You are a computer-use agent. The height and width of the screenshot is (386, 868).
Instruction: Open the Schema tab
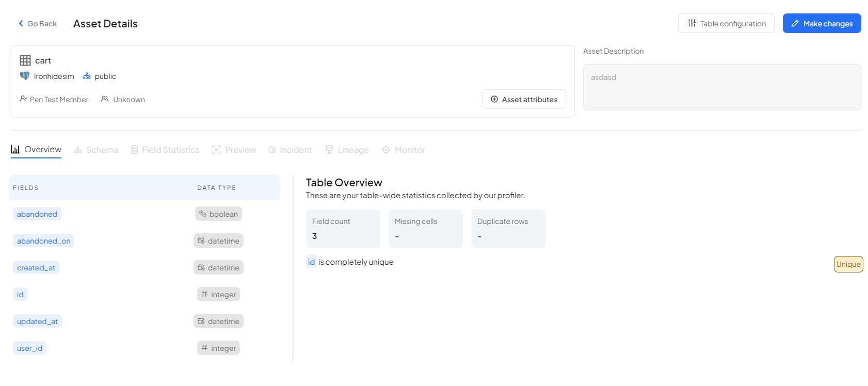click(x=97, y=150)
